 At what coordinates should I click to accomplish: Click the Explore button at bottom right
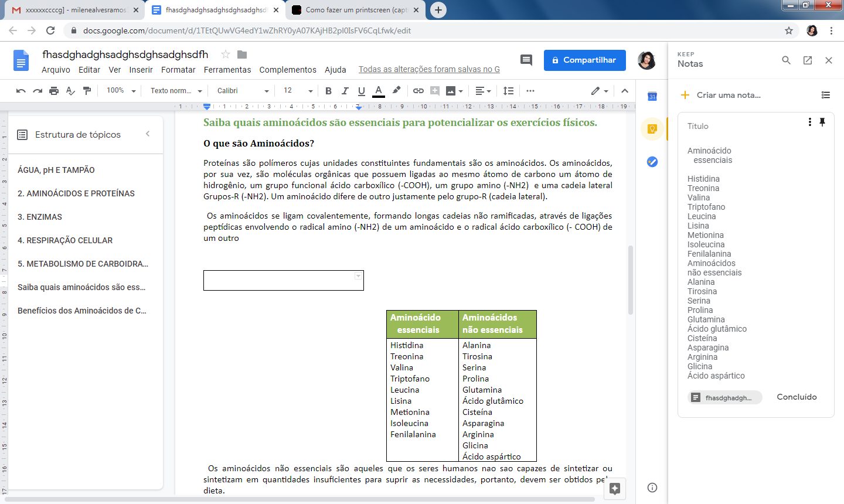point(615,488)
